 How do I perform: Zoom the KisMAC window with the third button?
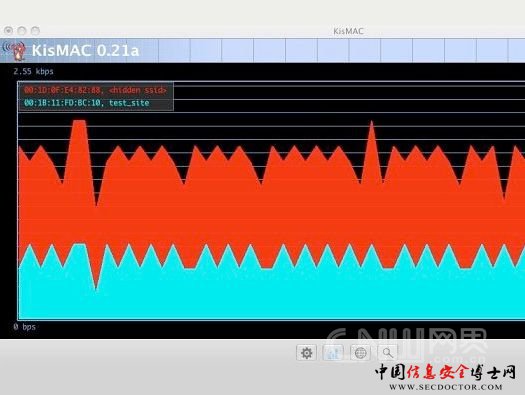click(x=35, y=31)
